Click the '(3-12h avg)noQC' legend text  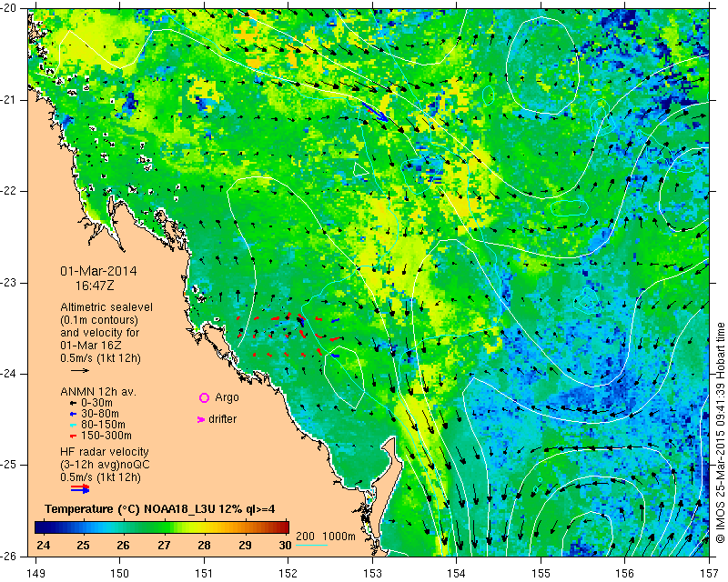pos(105,465)
